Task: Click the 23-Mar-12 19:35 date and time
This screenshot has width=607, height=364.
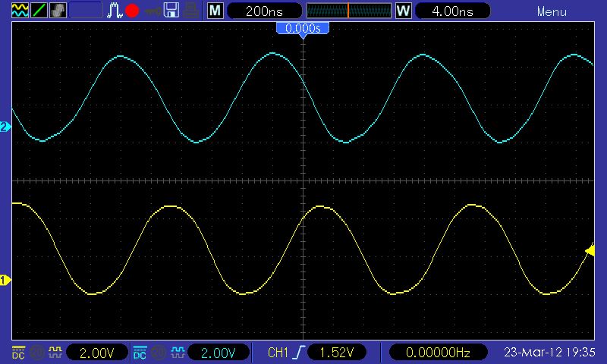Action: coord(549,353)
